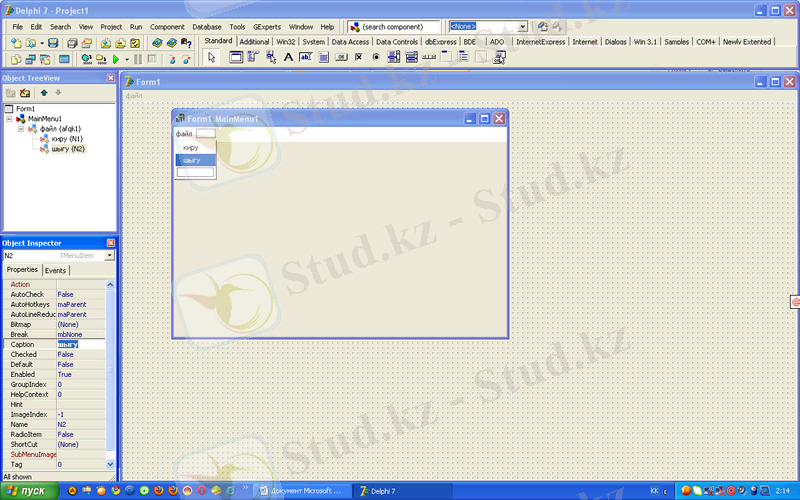Pick the Memo component in palette
This screenshot has height=500, width=800.
[323, 57]
